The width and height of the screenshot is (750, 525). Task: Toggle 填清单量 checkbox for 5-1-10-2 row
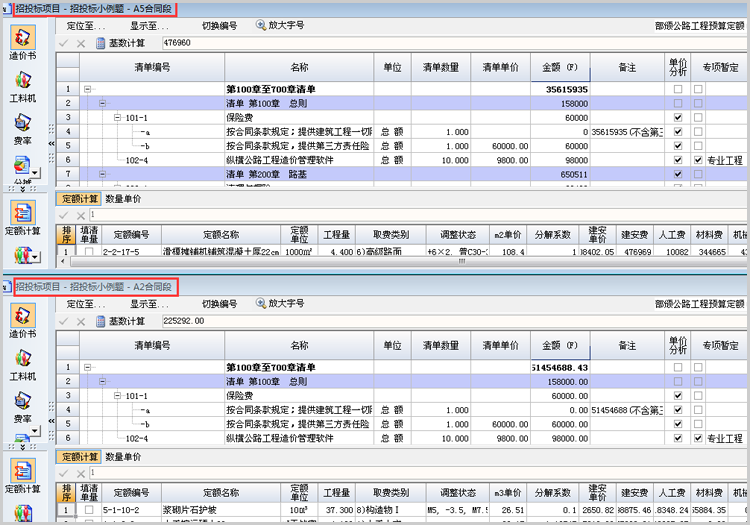[89, 510]
